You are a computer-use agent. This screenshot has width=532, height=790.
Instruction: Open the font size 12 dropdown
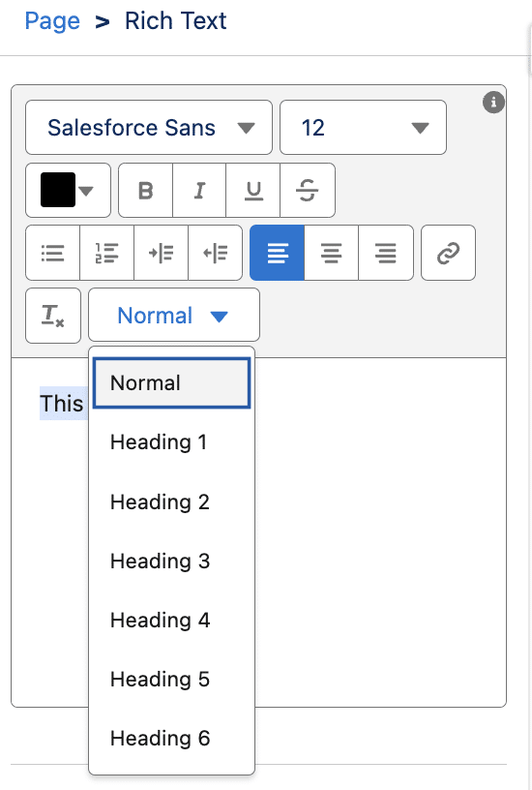click(x=363, y=128)
